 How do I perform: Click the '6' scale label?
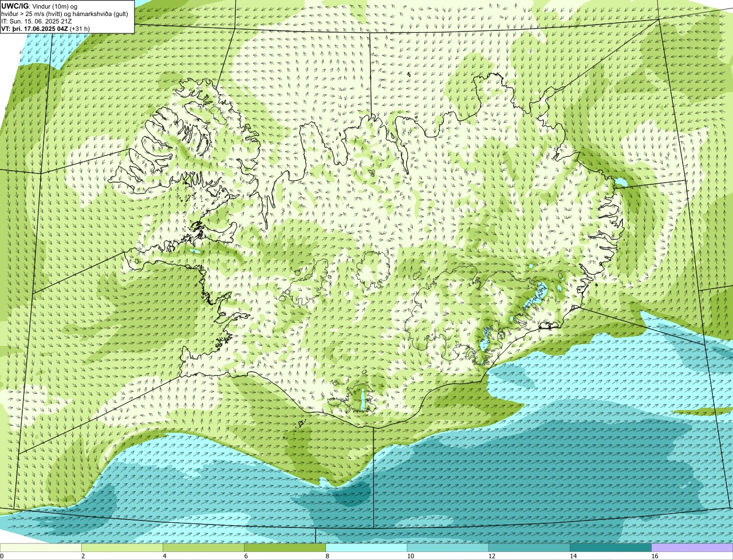coord(246,556)
